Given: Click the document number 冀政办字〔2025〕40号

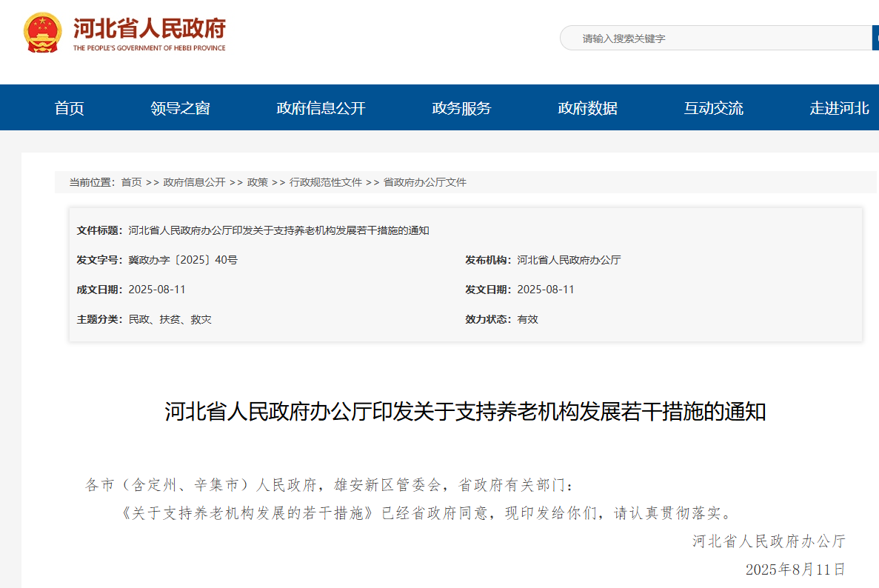Looking at the screenshot, I should pyautogui.click(x=183, y=260).
